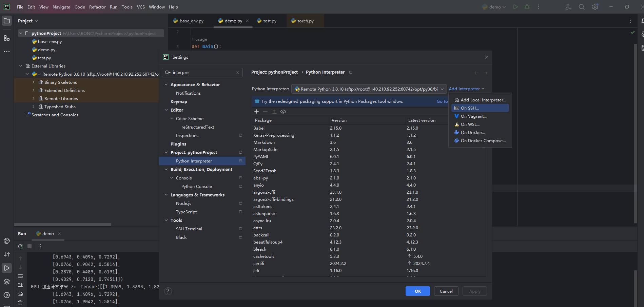Viewport: 644px width, 307px height.
Task: Open the Project tool window folder icon
Action: [7, 21]
